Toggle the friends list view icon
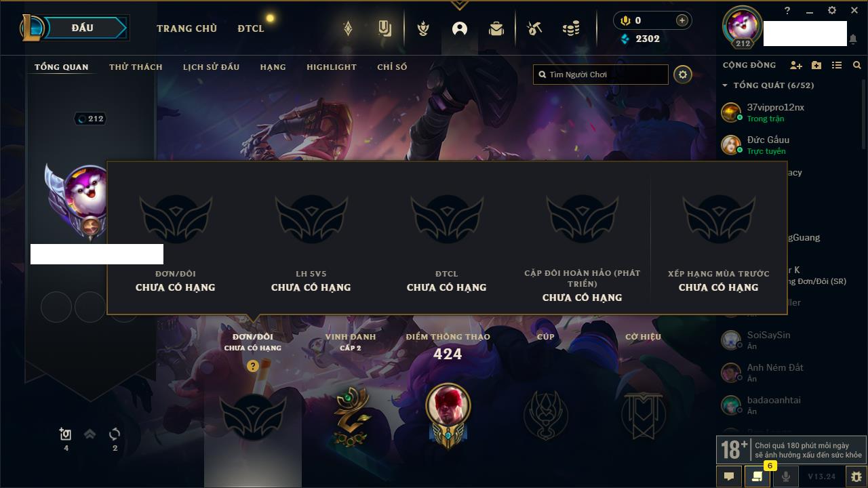 (837, 65)
